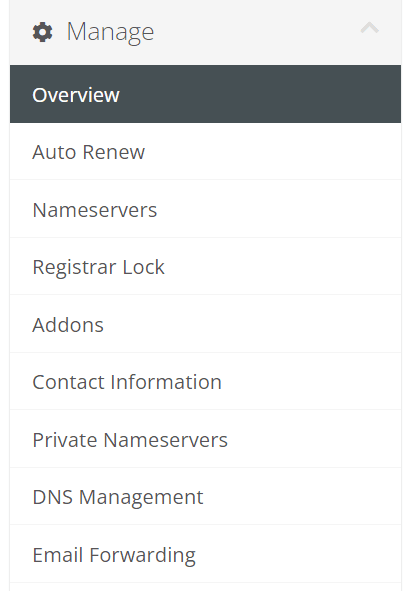Image resolution: width=407 pixels, height=591 pixels.
Task: Open the Registrar Lock page
Action: coord(205,266)
